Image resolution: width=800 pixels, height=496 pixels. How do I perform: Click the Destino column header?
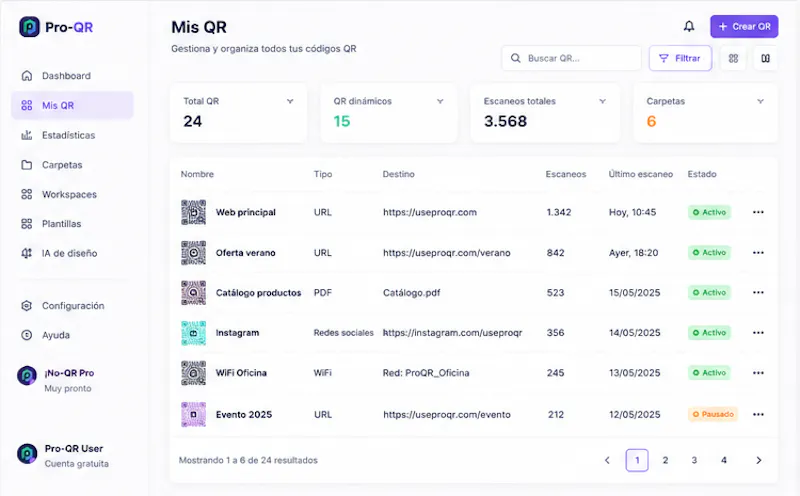[x=398, y=174]
